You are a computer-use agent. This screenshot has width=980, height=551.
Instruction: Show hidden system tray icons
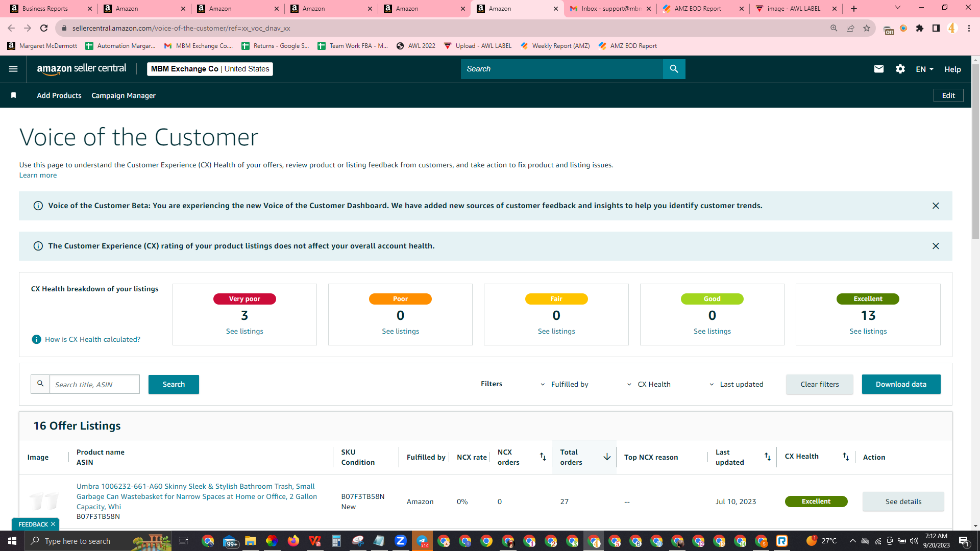852,541
